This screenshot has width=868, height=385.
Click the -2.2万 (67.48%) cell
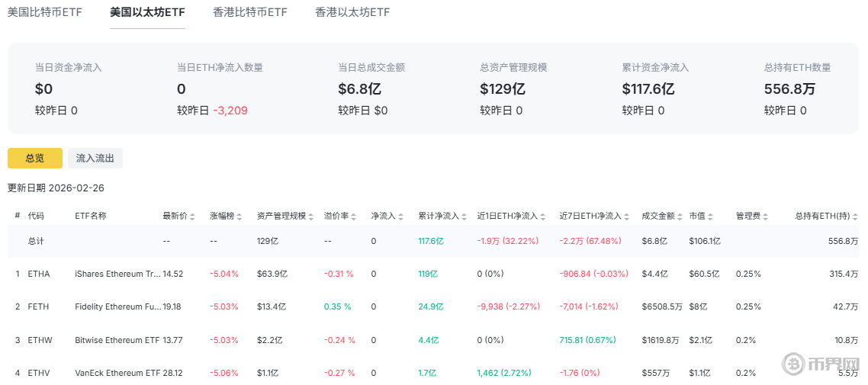point(590,241)
